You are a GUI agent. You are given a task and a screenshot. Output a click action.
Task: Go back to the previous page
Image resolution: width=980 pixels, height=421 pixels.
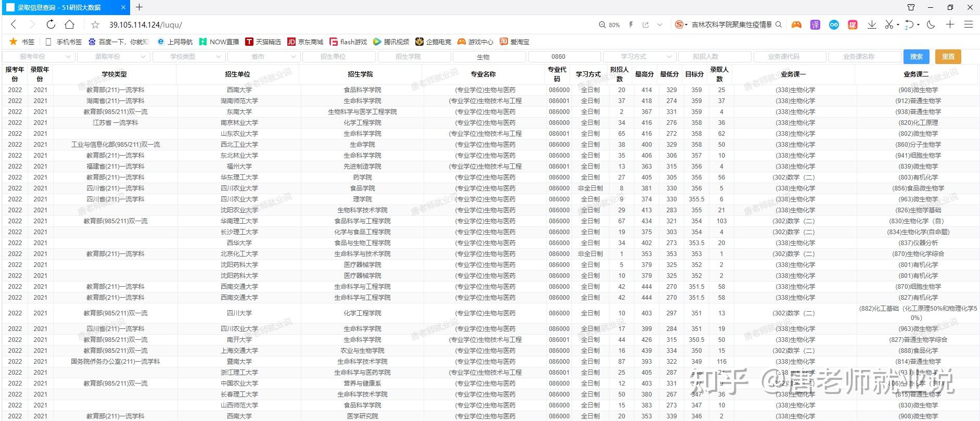[14, 24]
